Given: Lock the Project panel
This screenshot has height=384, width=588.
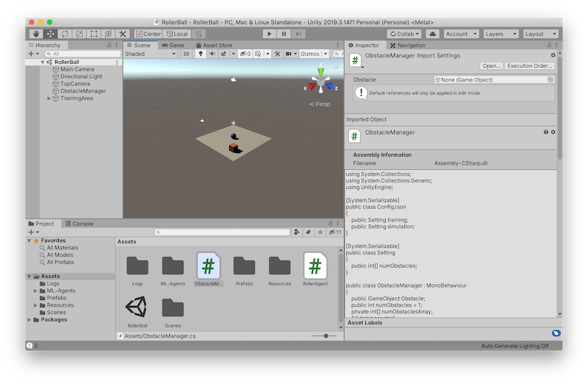Looking at the screenshot, I should (330, 223).
